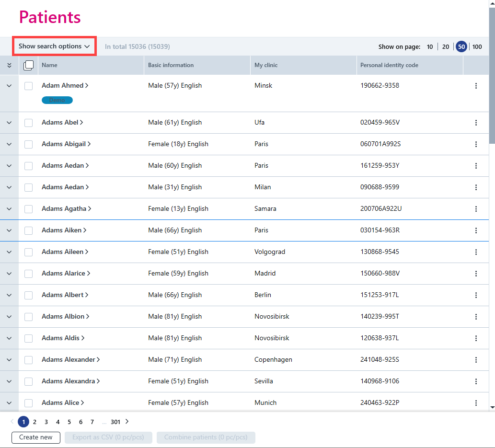The image size is (495, 448).
Task: Expand the Show search options dropdown
Action: (x=54, y=46)
